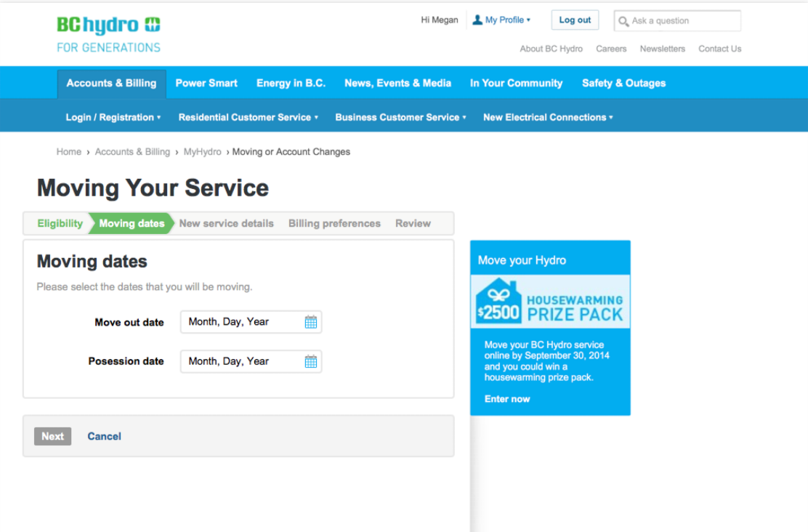Go to Accounts & Billing breadcrumb
This screenshot has width=808, height=532.
pyautogui.click(x=132, y=152)
